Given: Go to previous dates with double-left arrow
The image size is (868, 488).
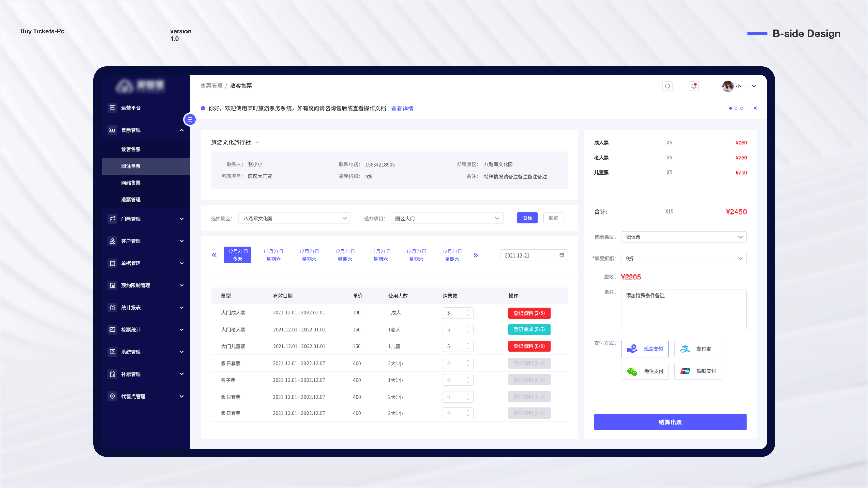Looking at the screenshot, I should click(214, 255).
